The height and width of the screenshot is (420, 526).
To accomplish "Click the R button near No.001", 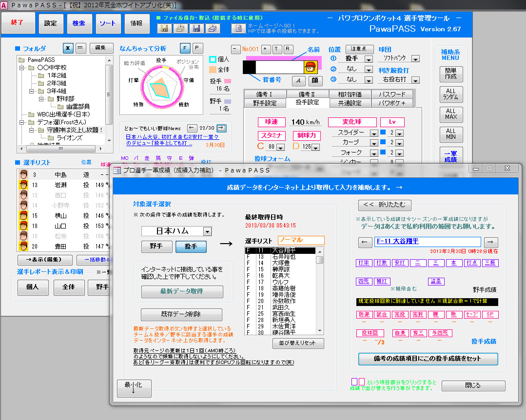I will 288,49.
